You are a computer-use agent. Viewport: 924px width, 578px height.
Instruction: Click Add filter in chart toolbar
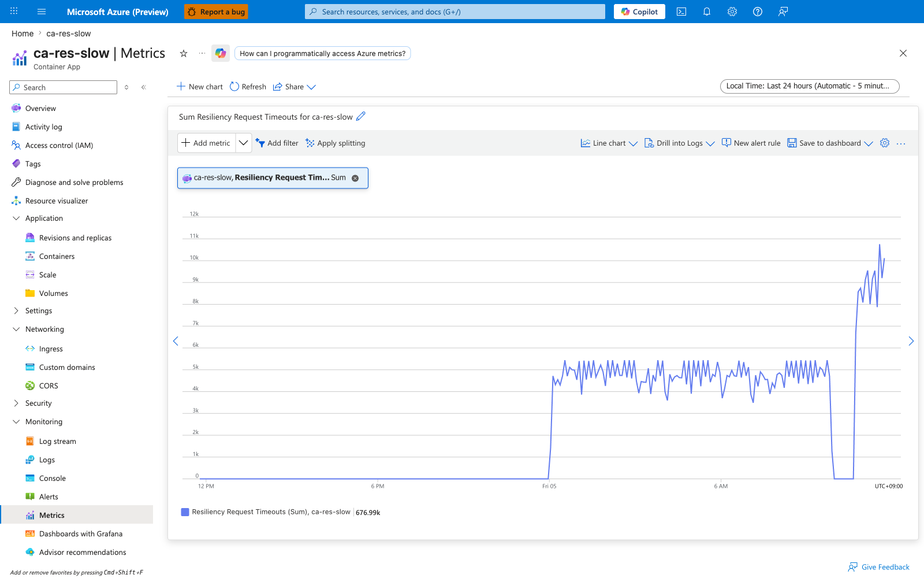coord(277,143)
